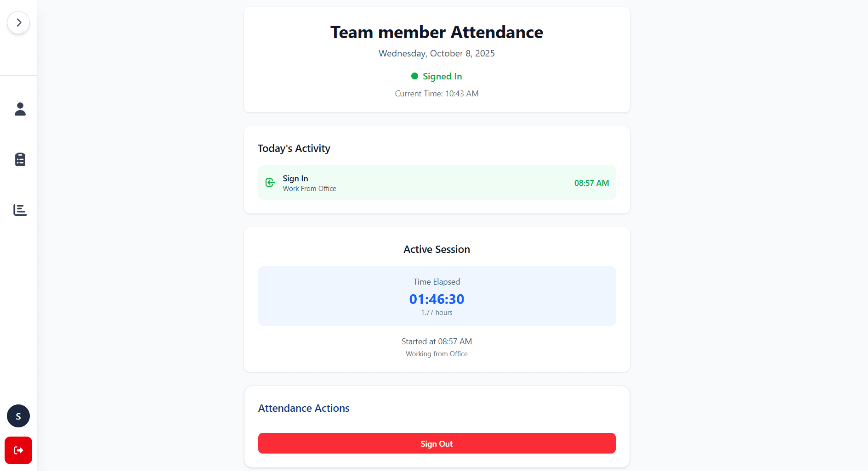Image resolution: width=868 pixels, height=471 pixels.
Task: Collapse the Active Session card
Action: 437,249
